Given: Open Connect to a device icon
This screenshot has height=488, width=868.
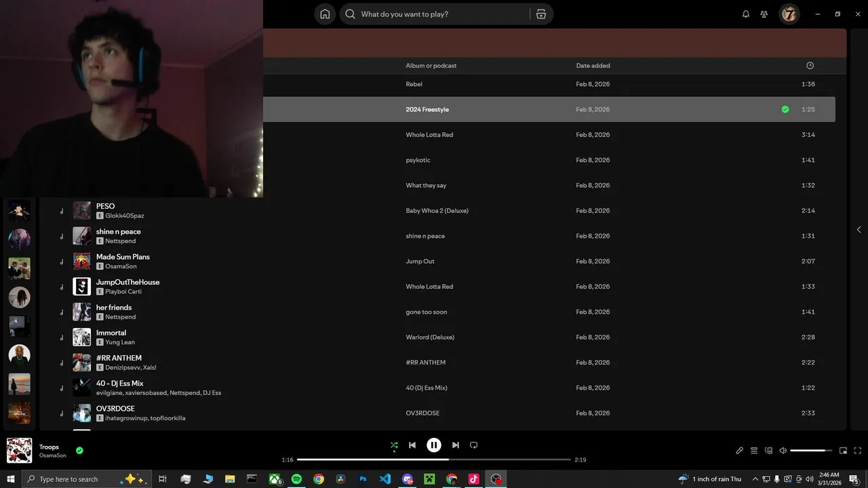Looking at the screenshot, I should point(768,451).
